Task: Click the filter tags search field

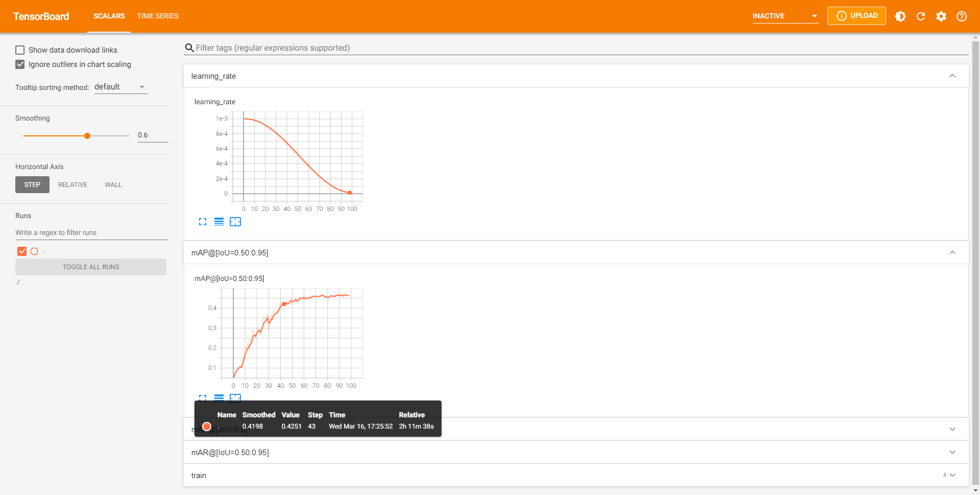Action: click(x=357, y=48)
